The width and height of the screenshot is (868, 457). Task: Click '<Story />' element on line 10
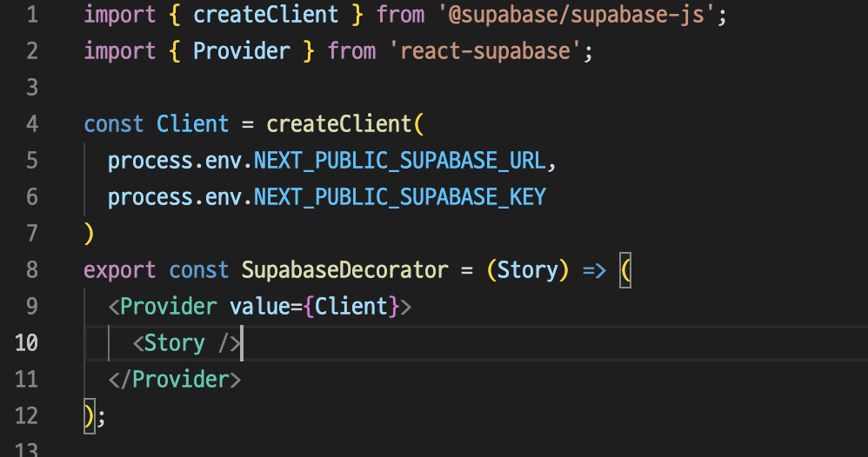[186, 343]
